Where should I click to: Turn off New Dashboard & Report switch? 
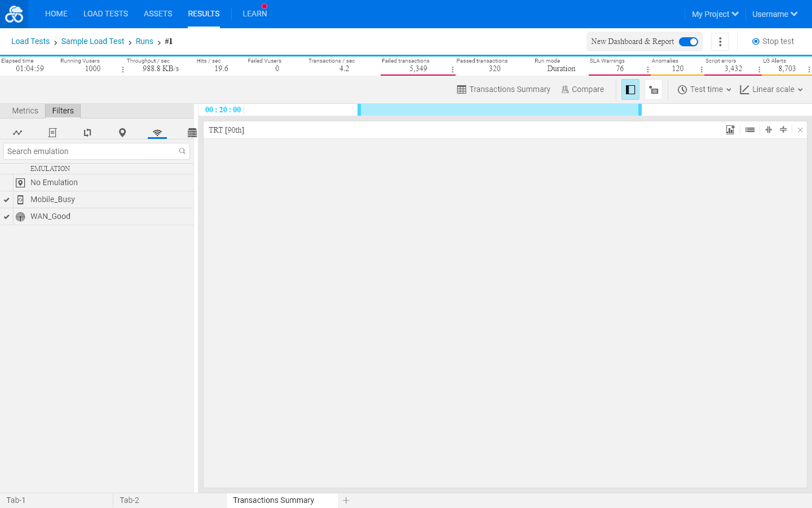[689, 42]
